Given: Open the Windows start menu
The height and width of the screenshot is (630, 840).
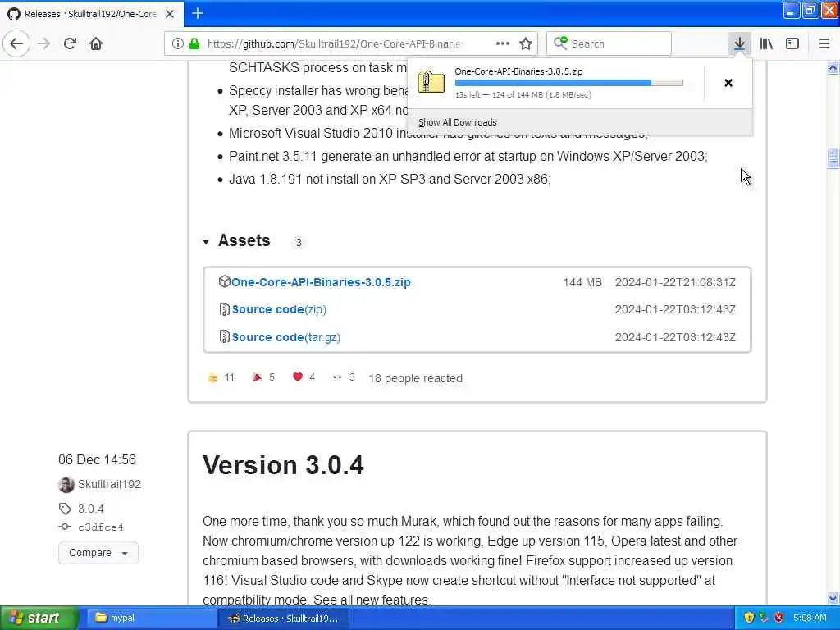Looking at the screenshot, I should 39,618.
